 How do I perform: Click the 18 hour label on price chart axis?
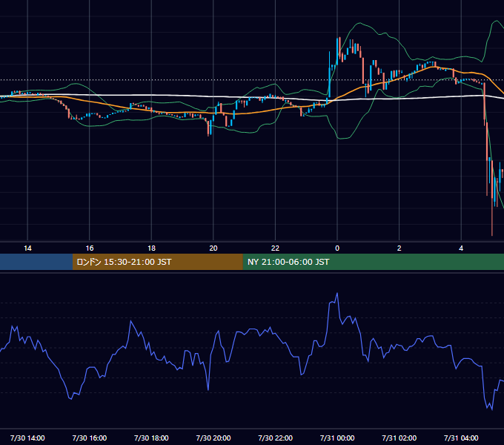(x=151, y=248)
